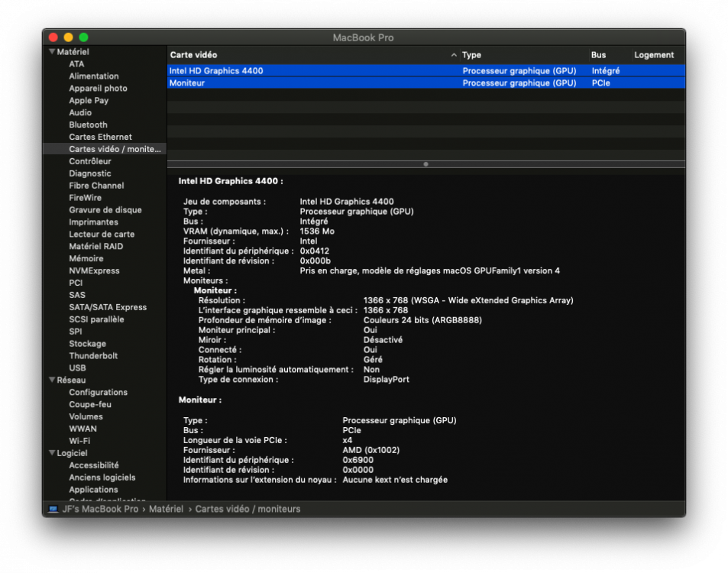The width and height of the screenshot is (728, 573).
Task: Open SPI sidebar item
Action: pyautogui.click(x=75, y=332)
